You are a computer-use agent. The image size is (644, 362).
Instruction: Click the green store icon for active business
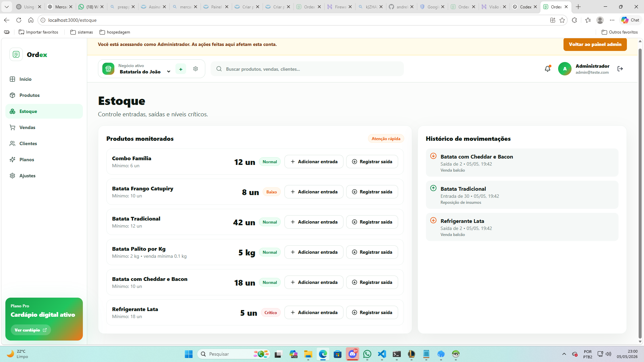(108, 69)
